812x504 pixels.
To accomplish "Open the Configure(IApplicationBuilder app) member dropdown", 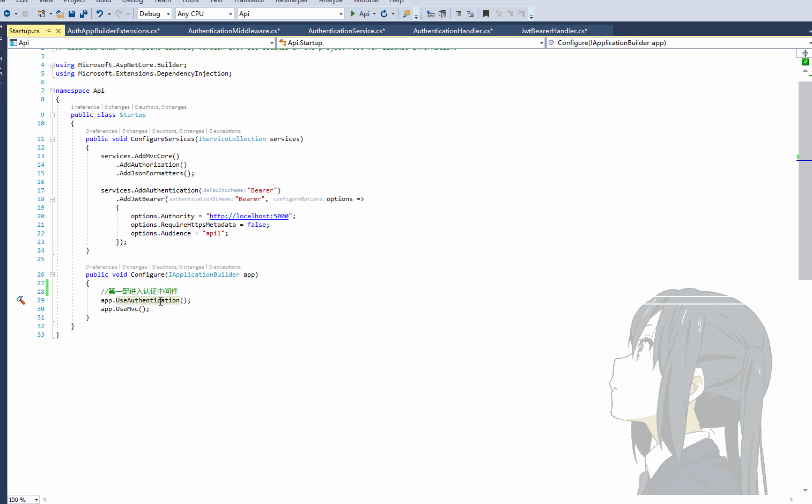I will (x=679, y=43).
